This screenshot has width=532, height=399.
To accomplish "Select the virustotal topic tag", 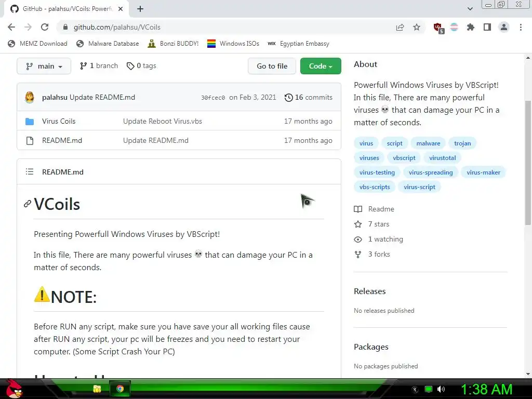I will tap(443, 158).
